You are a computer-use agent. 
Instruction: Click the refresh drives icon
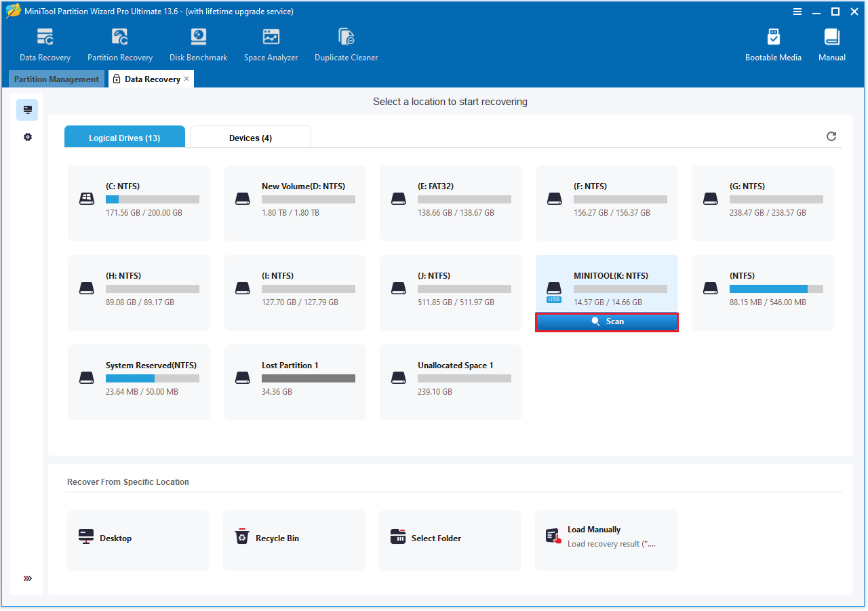tap(831, 136)
